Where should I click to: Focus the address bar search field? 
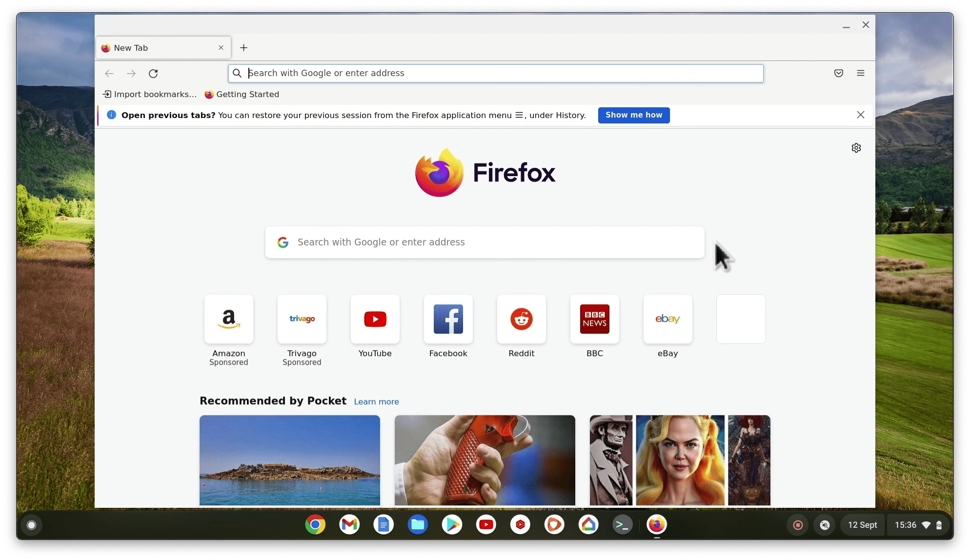pyautogui.click(x=496, y=73)
